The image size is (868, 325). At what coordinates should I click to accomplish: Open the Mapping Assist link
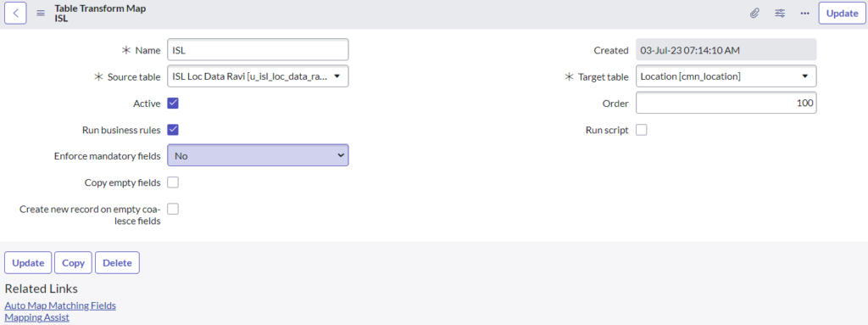pos(37,318)
